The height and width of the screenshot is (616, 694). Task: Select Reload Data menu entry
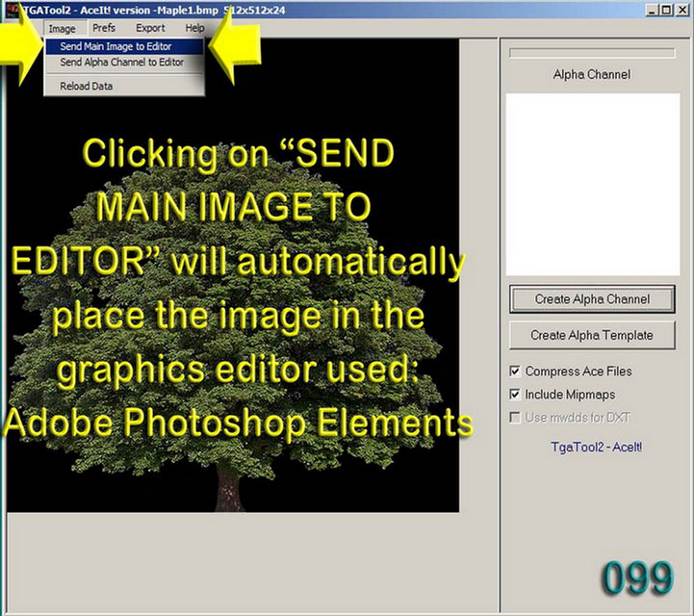[124, 86]
